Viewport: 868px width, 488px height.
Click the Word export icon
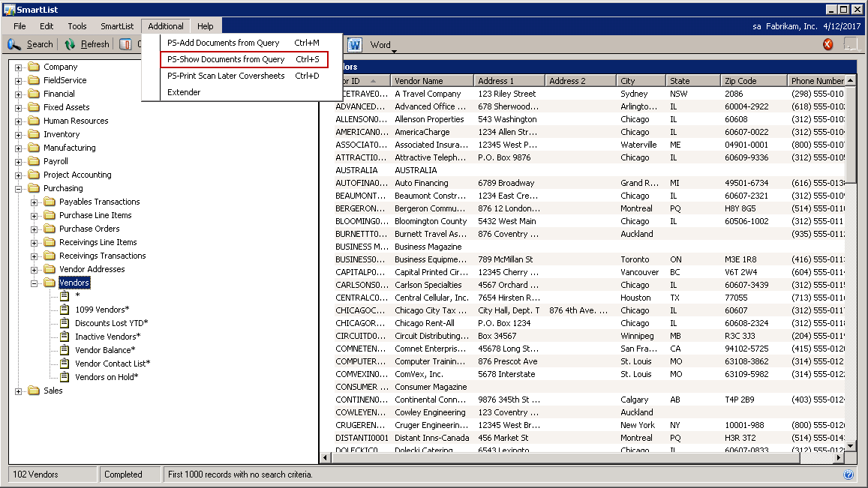[355, 45]
